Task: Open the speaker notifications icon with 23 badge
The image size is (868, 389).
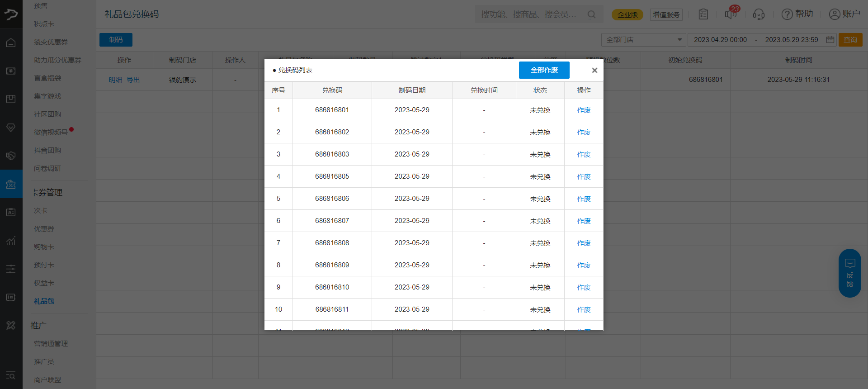Action: pos(731,13)
